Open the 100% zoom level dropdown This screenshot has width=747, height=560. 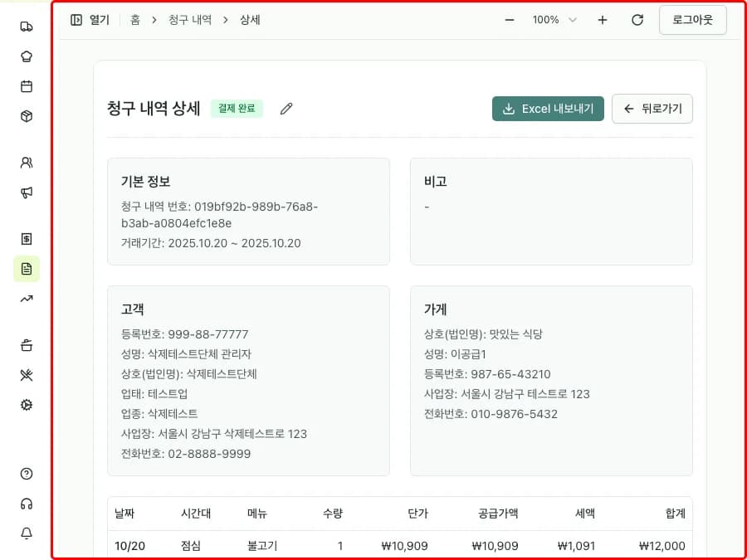(x=554, y=19)
